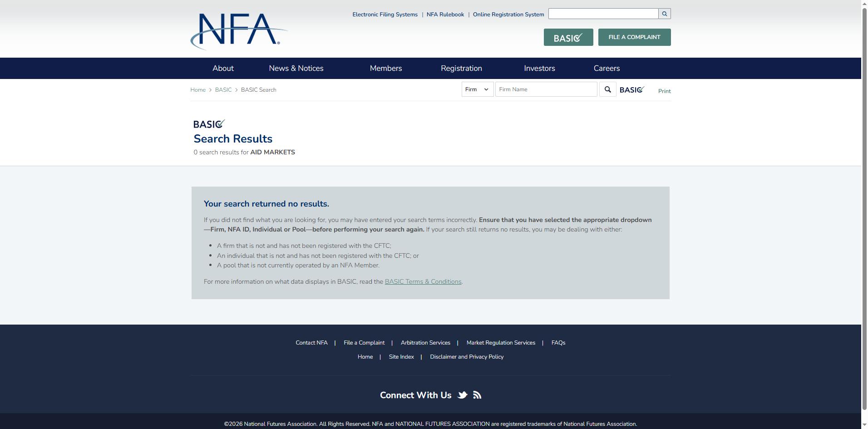Open Site Index footer link
The height and width of the screenshot is (429, 868).
point(401,357)
